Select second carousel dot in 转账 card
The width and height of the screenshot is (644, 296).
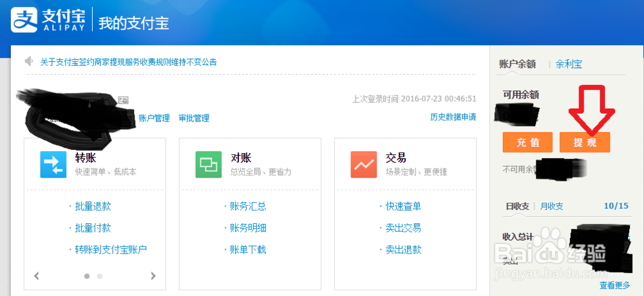coord(99,276)
